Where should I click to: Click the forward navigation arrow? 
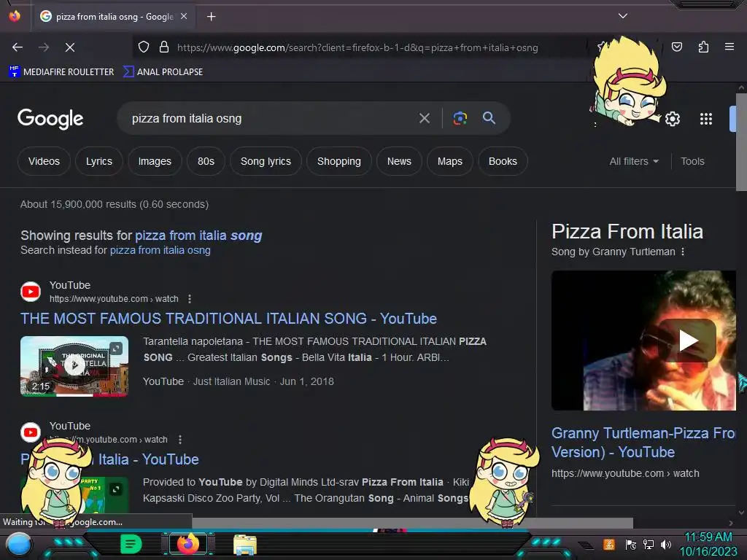click(44, 47)
